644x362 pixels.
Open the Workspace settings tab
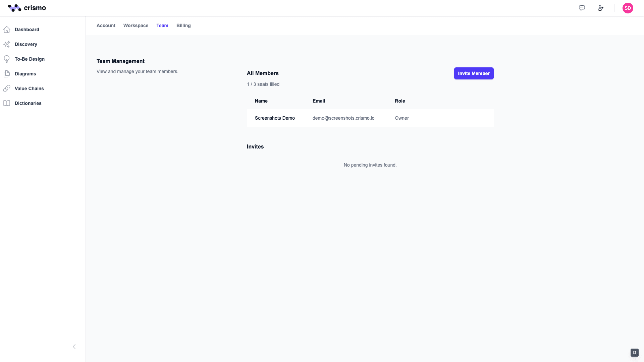[x=136, y=25]
